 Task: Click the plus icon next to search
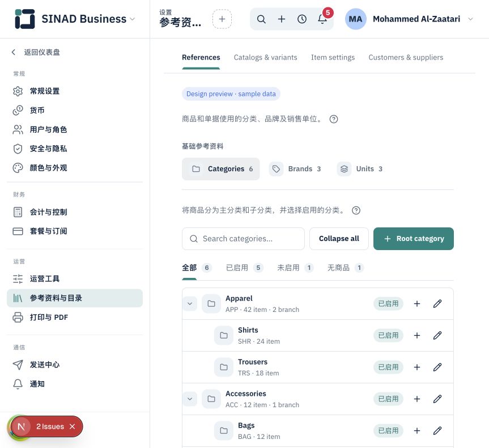[x=281, y=19]
